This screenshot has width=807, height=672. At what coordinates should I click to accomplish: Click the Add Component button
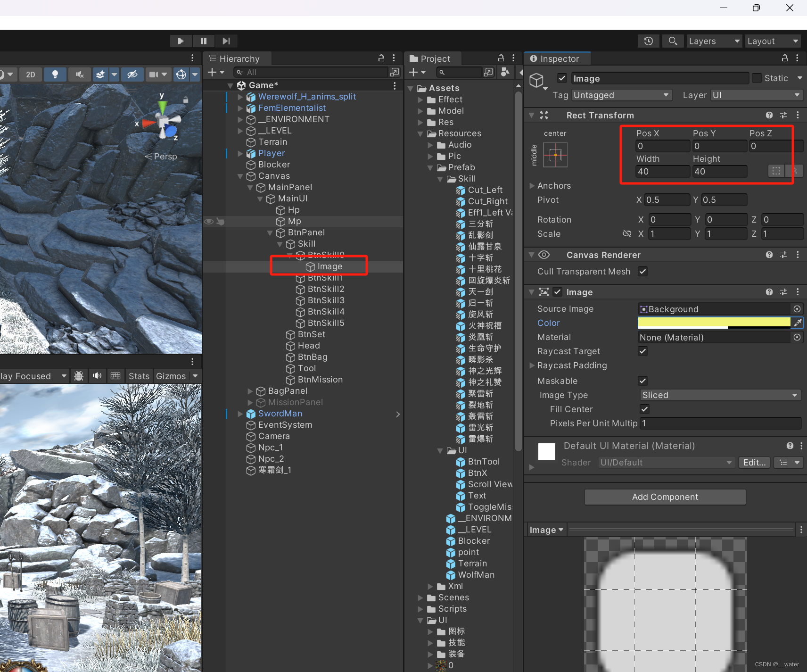[x=665, y=497]
